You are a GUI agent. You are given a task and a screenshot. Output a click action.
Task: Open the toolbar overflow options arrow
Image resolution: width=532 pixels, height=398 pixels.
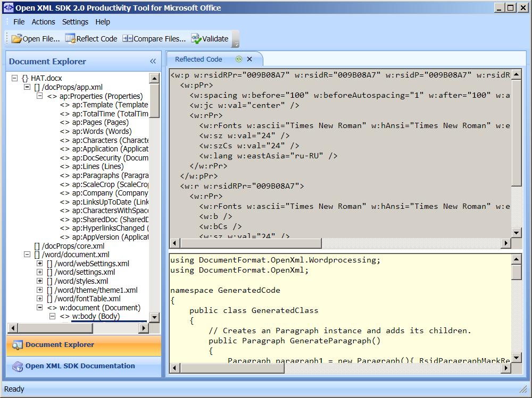pos(236,44)
